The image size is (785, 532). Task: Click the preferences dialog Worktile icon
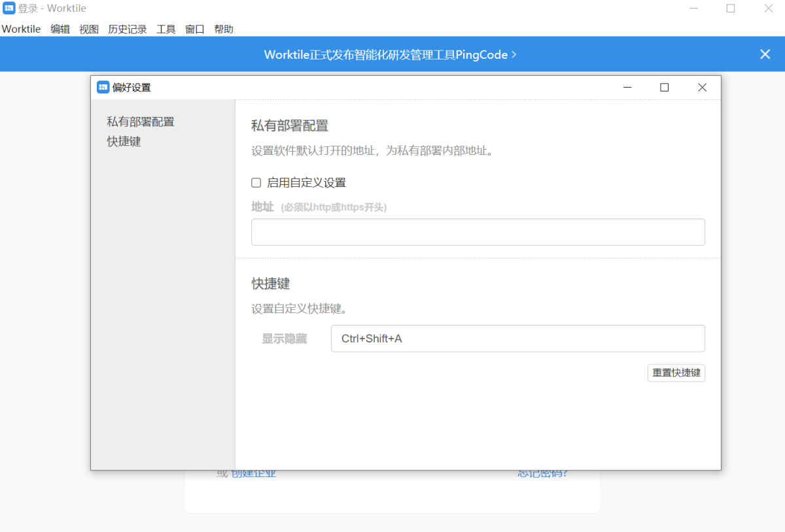click(103, 87)
